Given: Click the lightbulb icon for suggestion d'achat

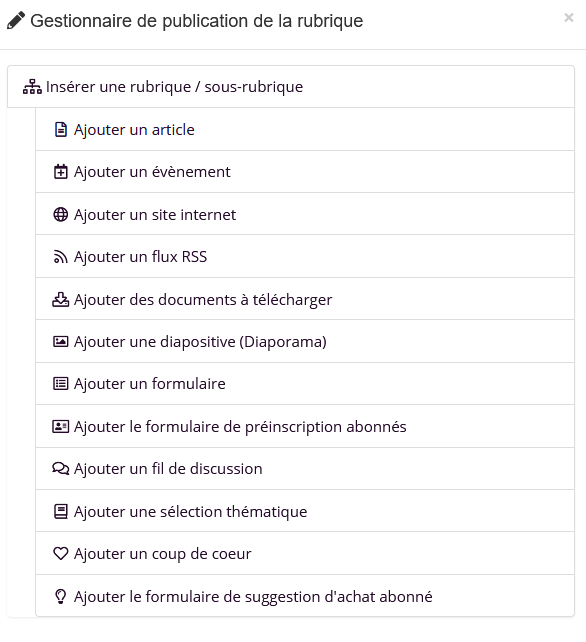Looking at the screenshot, I should 61,596.
